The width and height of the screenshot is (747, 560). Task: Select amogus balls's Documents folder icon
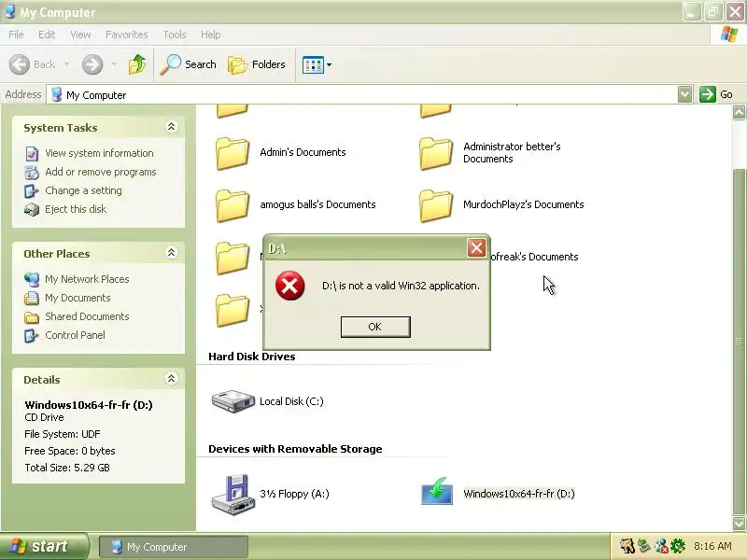pyautogui.click(x=232, y=205)
